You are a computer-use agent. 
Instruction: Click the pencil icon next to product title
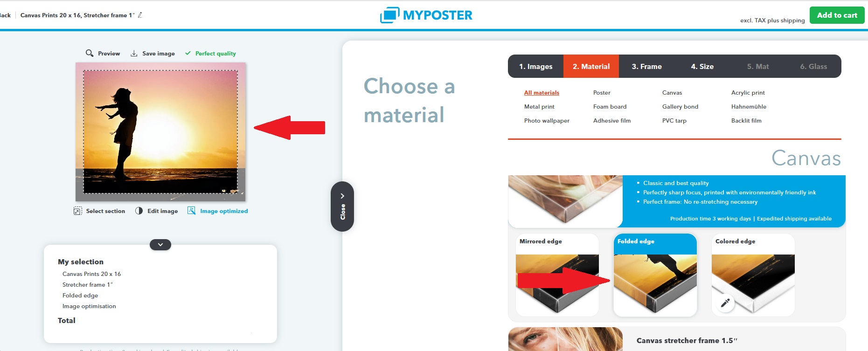point(140,15)
